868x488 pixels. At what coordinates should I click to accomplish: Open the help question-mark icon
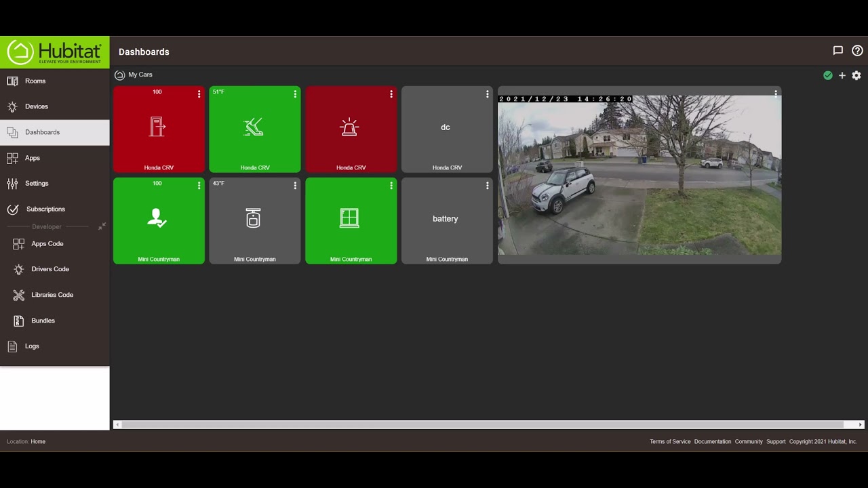click(x=857, y=51)
